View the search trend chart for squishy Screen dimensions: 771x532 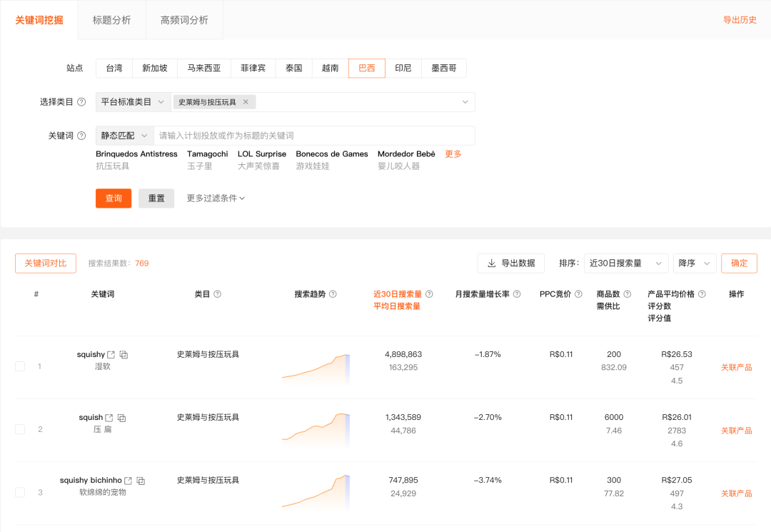point(316,368)
